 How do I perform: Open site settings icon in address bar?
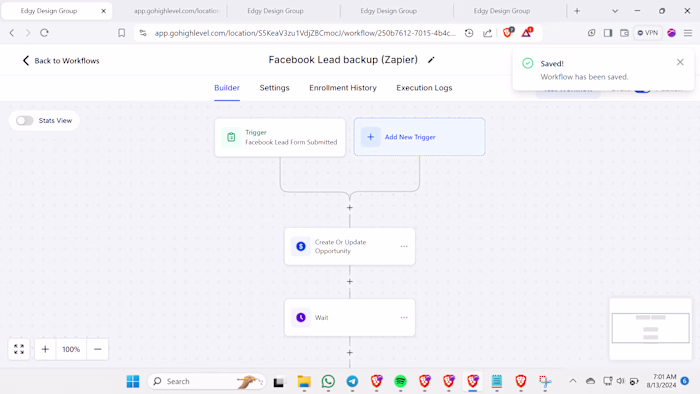coord(143,33)
